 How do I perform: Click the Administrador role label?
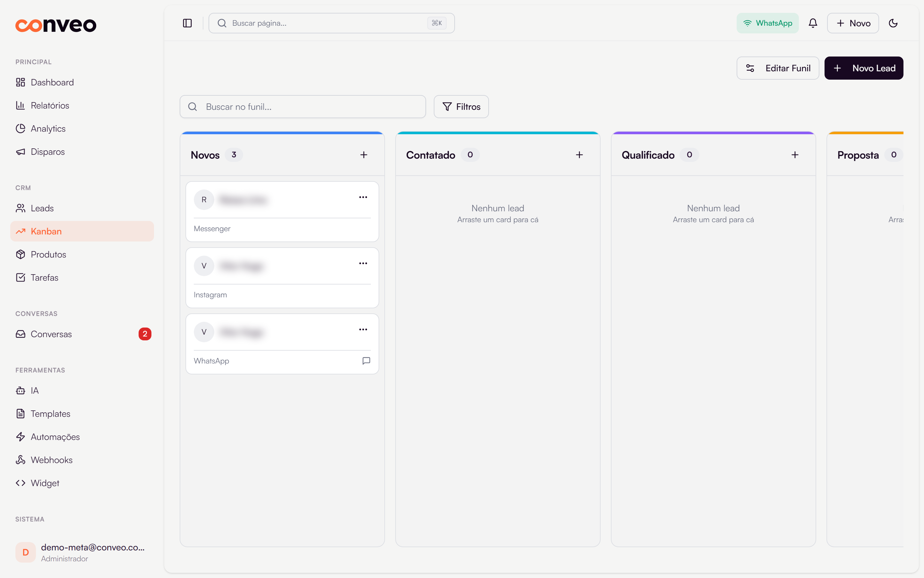click(x=64, y=559)
